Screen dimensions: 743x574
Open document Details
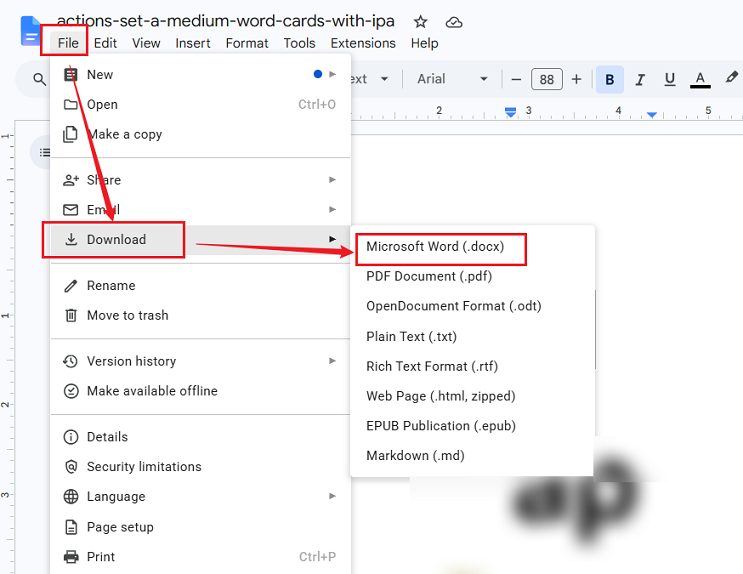click(x=200, y=437)
